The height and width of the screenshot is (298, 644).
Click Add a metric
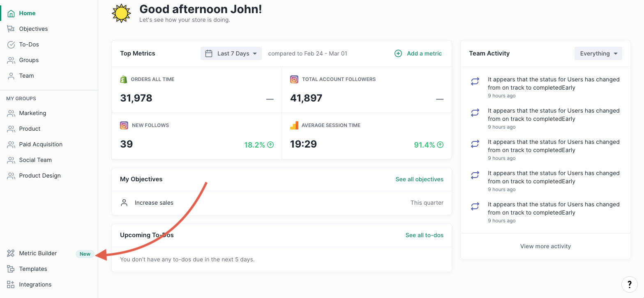click(x=418, y=53)
